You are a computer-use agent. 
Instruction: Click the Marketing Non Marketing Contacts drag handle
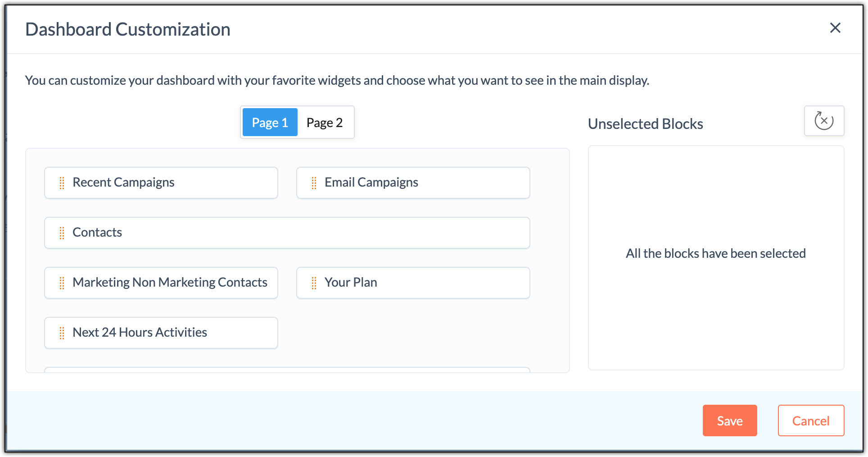[62, 283]
